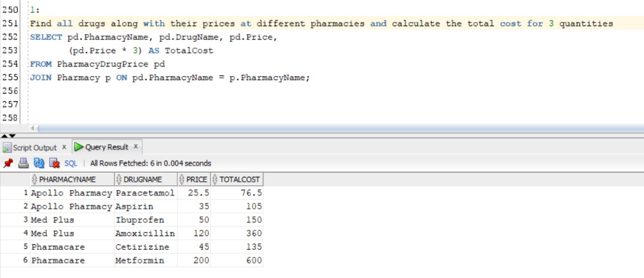This screenshot has height=278, width=644.
Task: Click row number 6 in result grid
Action: (x=25, y=261)
